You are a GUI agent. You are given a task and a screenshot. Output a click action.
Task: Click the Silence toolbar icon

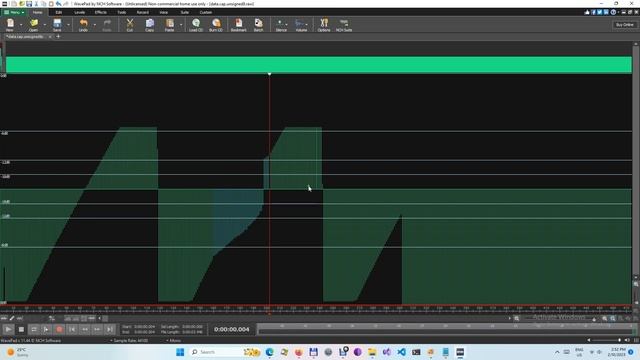280,24
